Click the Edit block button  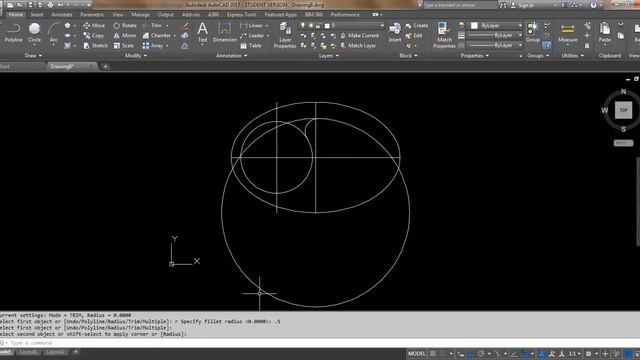[x=414, y=36]
